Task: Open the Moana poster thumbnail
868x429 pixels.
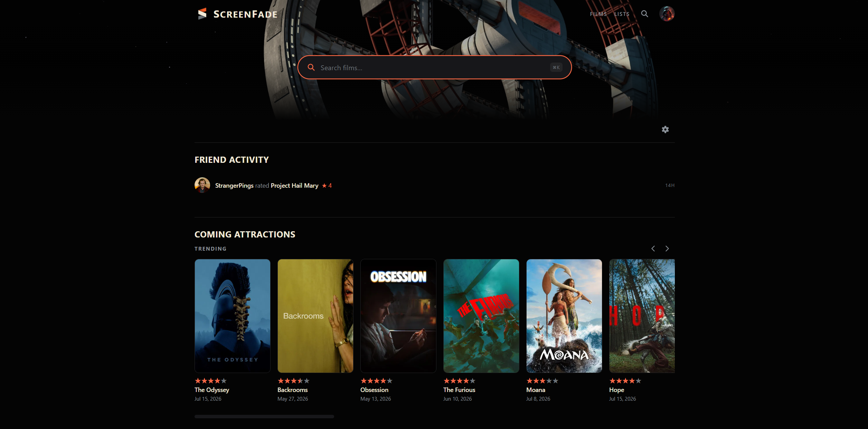Action: point(564,316)
